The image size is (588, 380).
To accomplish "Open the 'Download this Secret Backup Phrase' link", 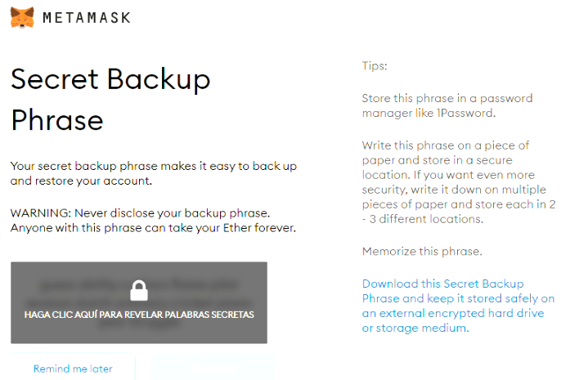I will pyautogui.click(x=442, y=284).
